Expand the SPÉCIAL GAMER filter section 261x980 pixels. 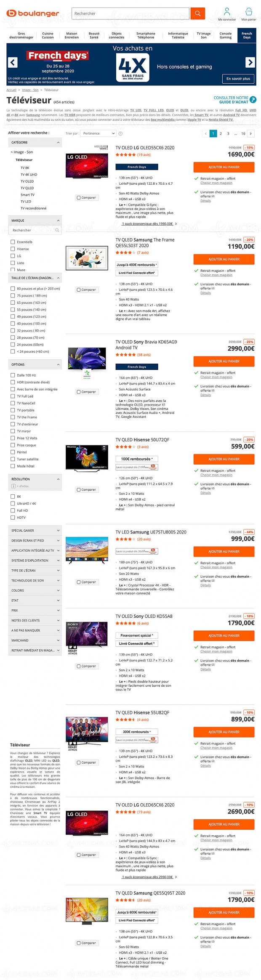click(35, 531)
